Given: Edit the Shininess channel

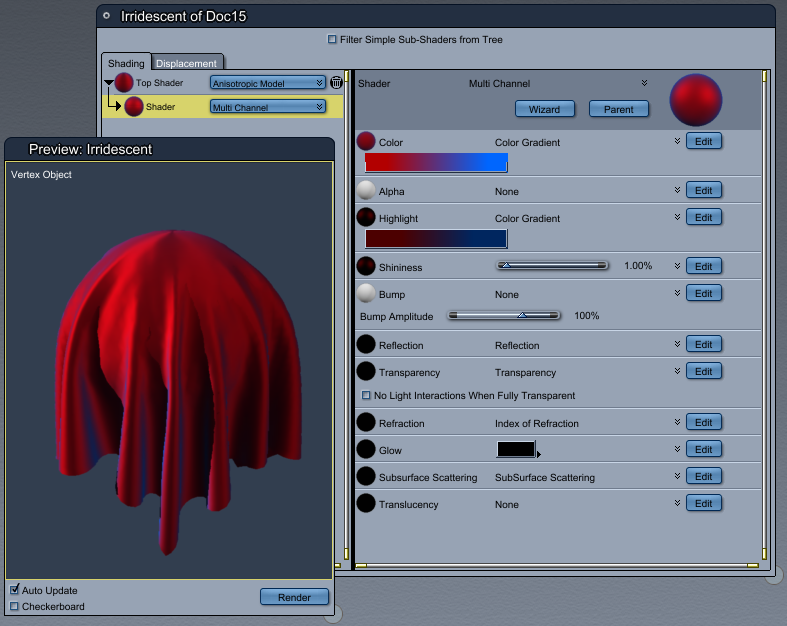Looking at the screenshot, I should pos(704,266).
